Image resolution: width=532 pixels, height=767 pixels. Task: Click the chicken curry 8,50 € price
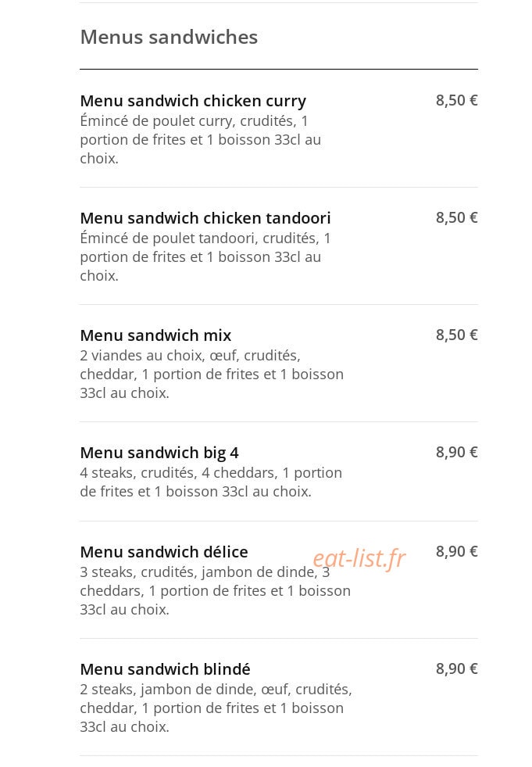point(457,100)
